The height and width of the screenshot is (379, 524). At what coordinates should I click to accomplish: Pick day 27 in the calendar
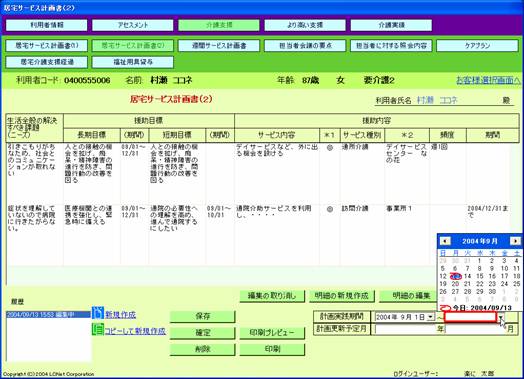tap(455, 291)
